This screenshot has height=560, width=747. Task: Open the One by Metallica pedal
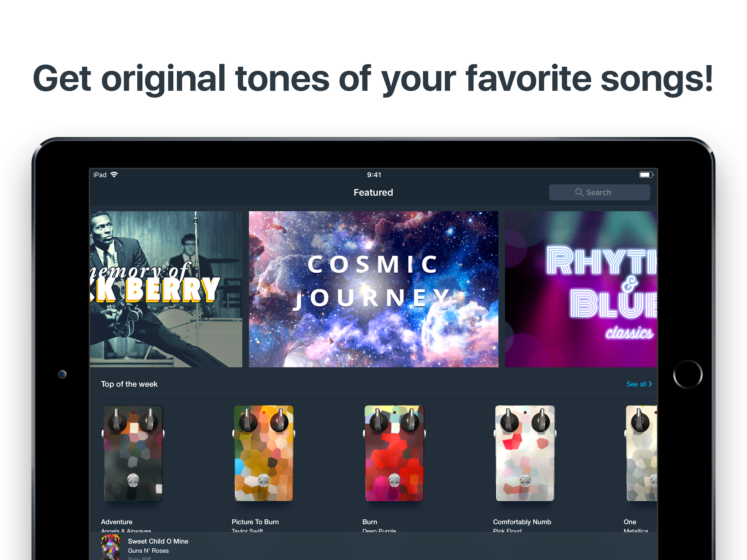coord(641,453)
